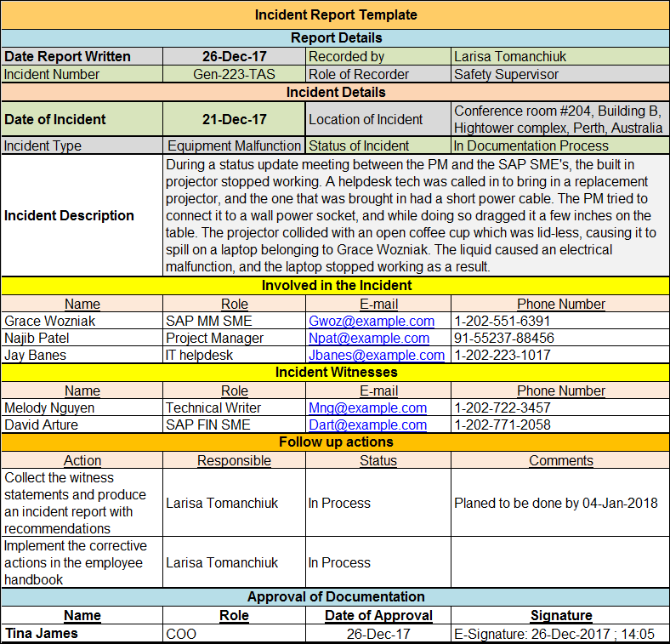Select the Conference room #204 location cell
Viewport: 670px width, 644px height.
559,120
